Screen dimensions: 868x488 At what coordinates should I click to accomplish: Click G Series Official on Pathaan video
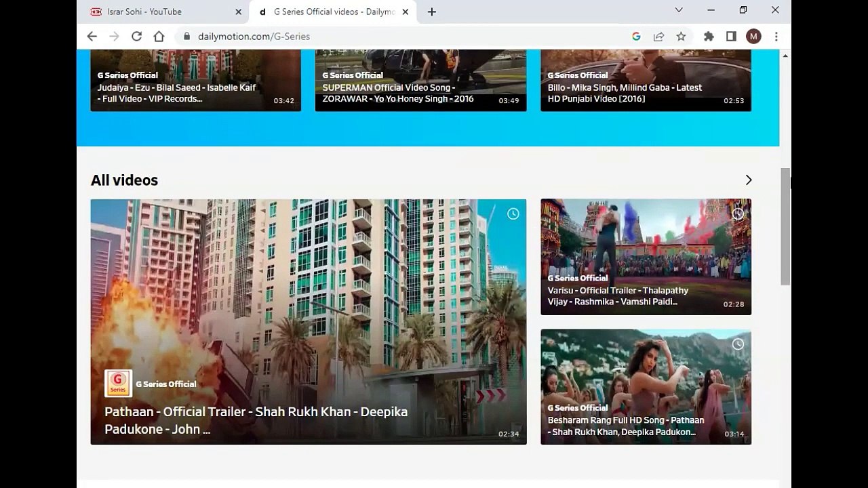pos(166,384)
